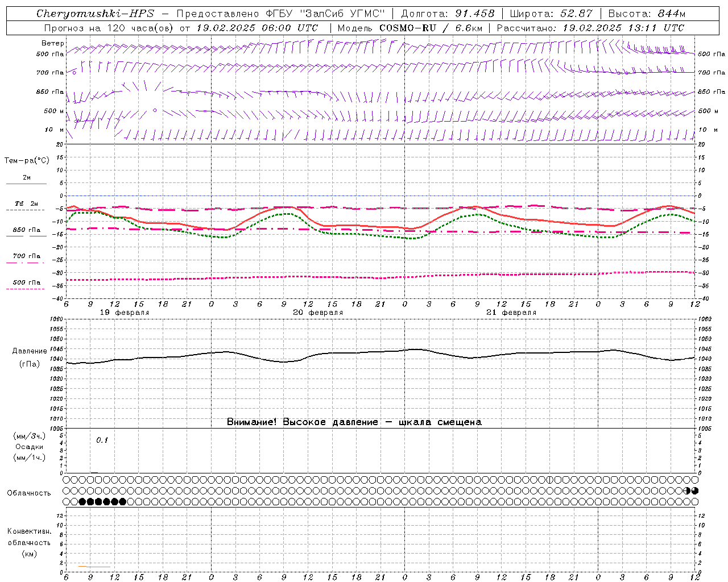This screenshot has height=582, width=728.
Task: Click the last partially filled mid-cloud circle
Action: (695, 490)
